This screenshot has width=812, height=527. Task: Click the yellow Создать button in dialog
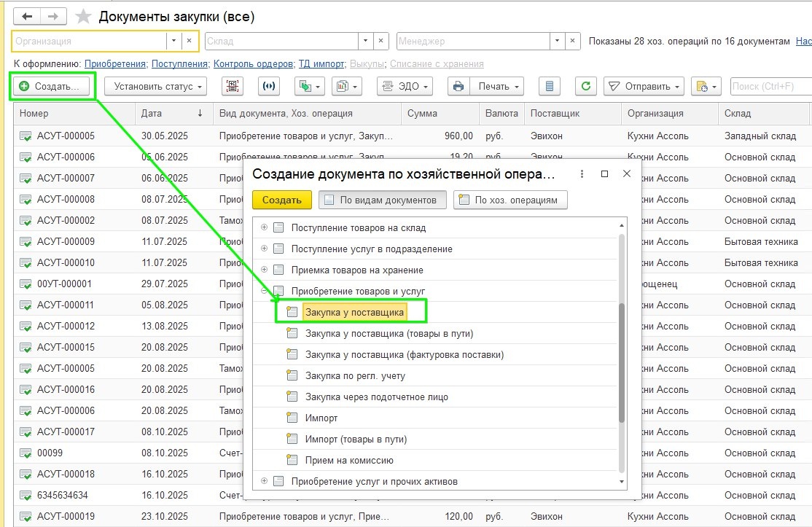pyautogui.click(x=281, y=200)
